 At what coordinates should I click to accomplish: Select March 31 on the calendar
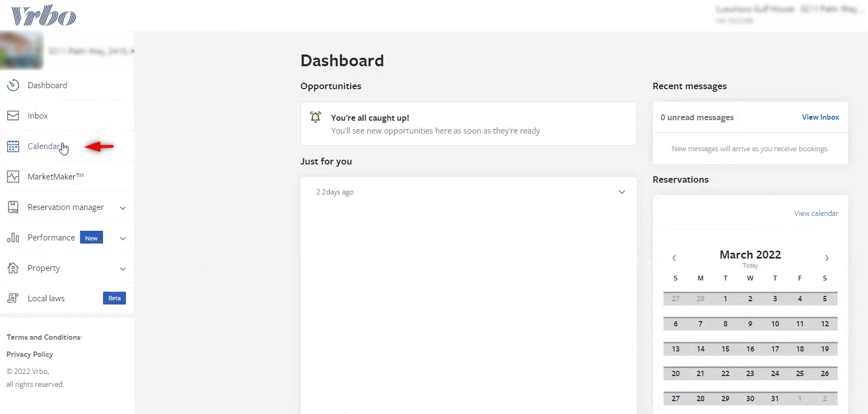click(775, 399)
